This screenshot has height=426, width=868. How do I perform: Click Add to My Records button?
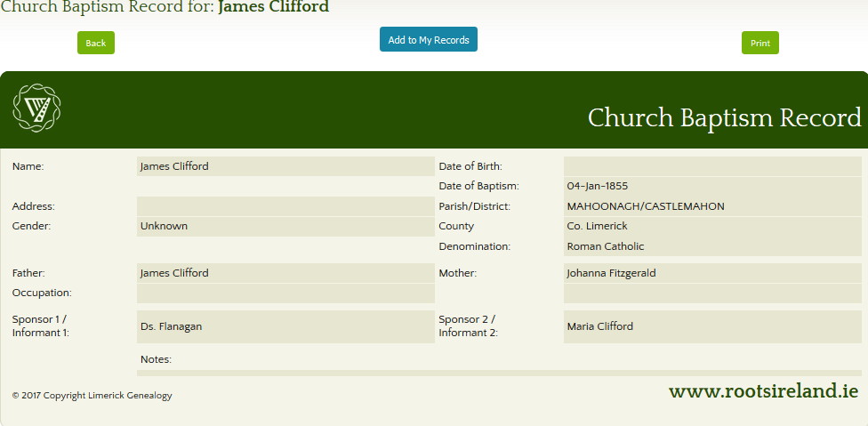click(x=429, y=40)
